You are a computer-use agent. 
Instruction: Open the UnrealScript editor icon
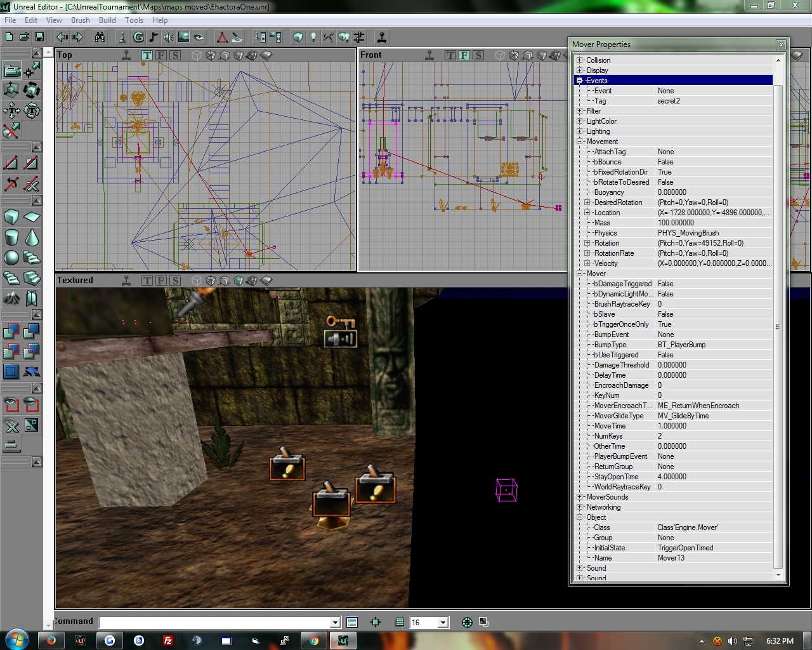pyautogui.click(x=237, y=37)
